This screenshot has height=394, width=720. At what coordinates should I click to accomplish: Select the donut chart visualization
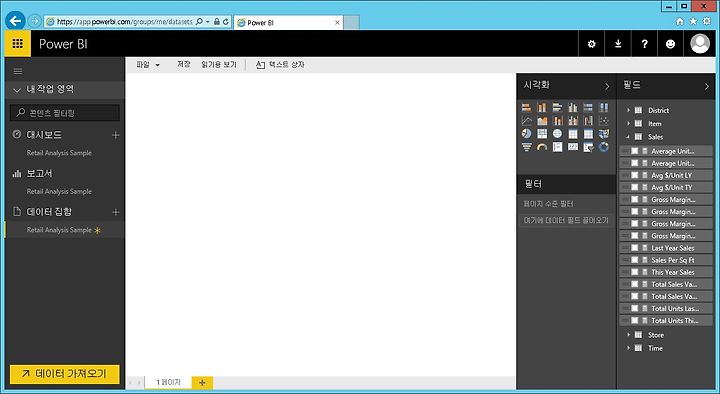click(x=604, y=147)
